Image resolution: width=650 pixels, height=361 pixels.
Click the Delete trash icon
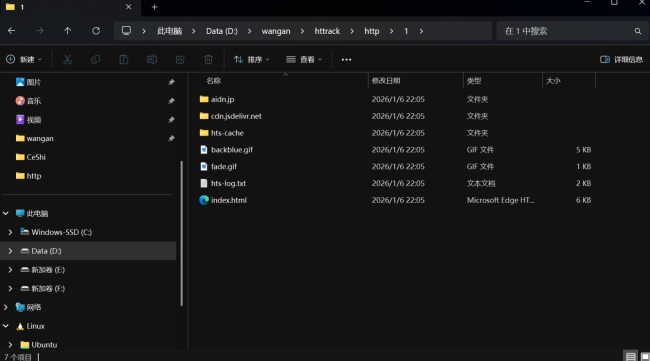208,60
